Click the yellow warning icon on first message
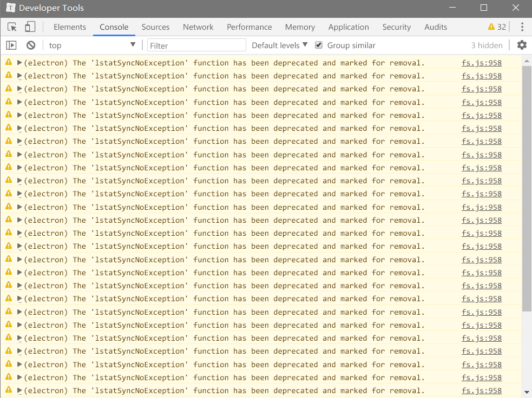 [x=8, y=62]
